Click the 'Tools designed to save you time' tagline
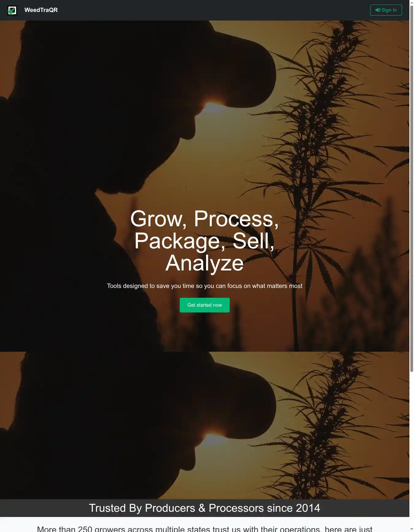Viewport: 414px width, 532px height. click(205, 286)
